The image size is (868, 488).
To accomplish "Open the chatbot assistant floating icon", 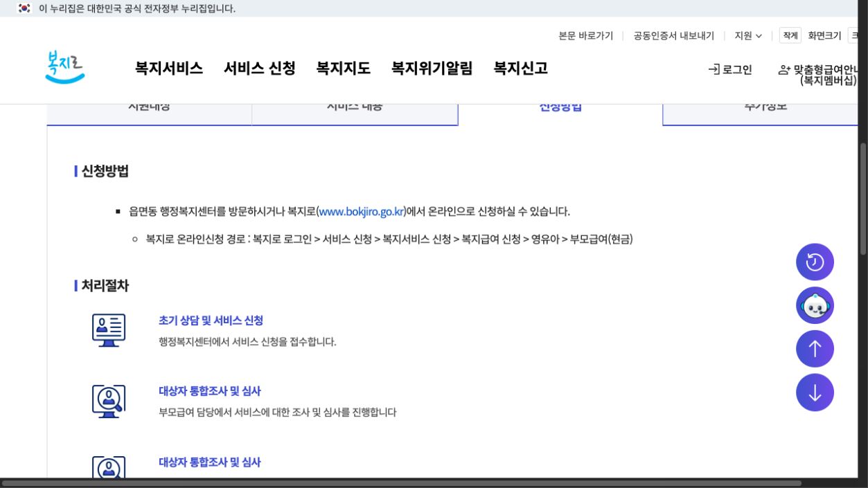I will 815,305.
